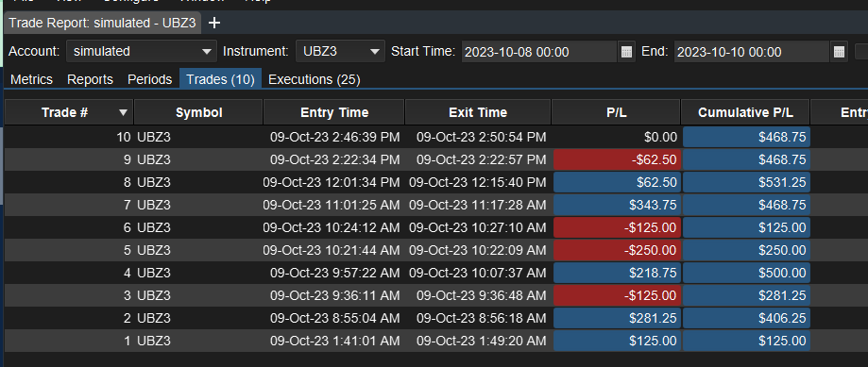This screenshot has height=367, width=868.
Task: Sort by Trade # column header
Action: point(69,113)
